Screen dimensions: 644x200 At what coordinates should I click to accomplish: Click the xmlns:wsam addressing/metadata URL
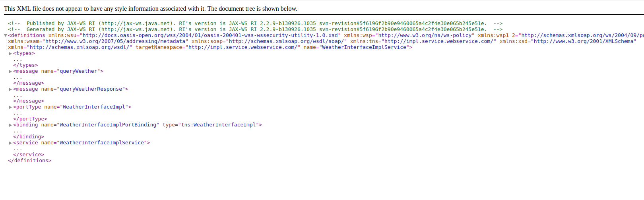point(115,41)
